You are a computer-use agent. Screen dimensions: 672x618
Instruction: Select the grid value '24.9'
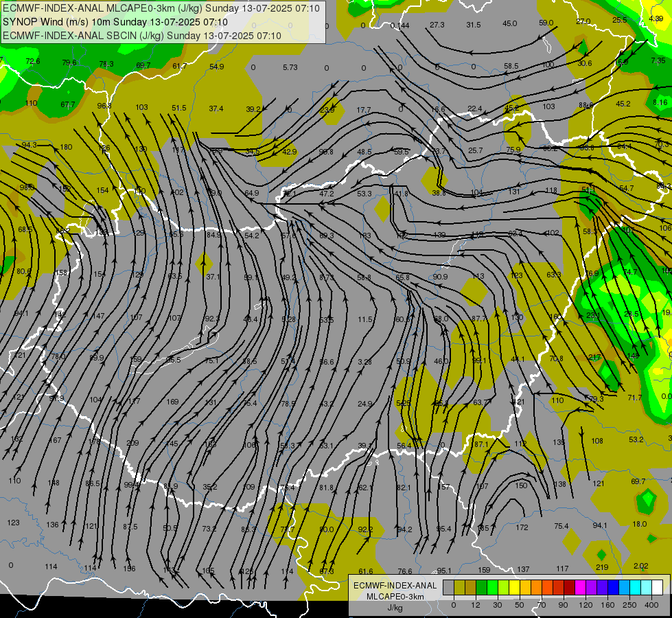point(364,404)
